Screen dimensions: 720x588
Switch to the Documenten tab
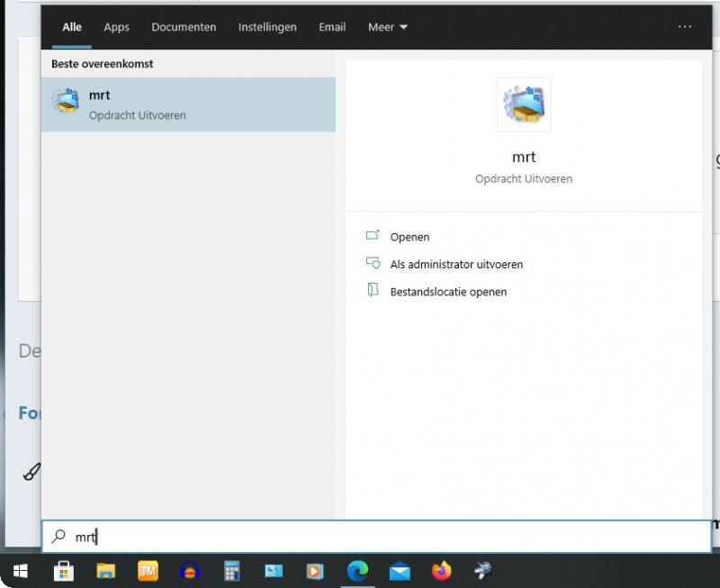184,27
